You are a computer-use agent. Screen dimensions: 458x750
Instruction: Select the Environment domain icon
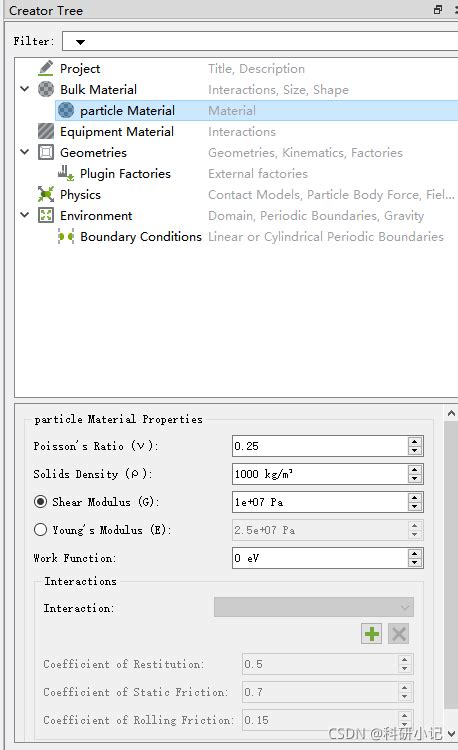[x=46, y=215]
